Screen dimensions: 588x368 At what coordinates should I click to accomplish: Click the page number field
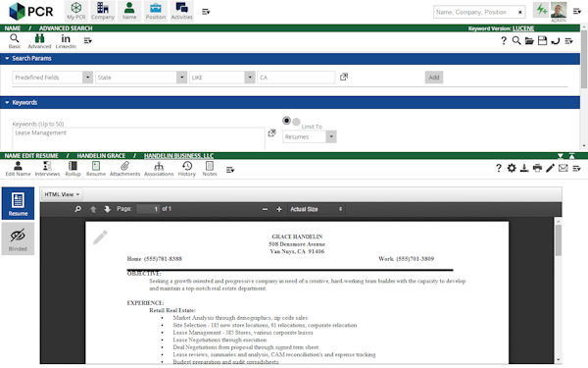point(148,209)
